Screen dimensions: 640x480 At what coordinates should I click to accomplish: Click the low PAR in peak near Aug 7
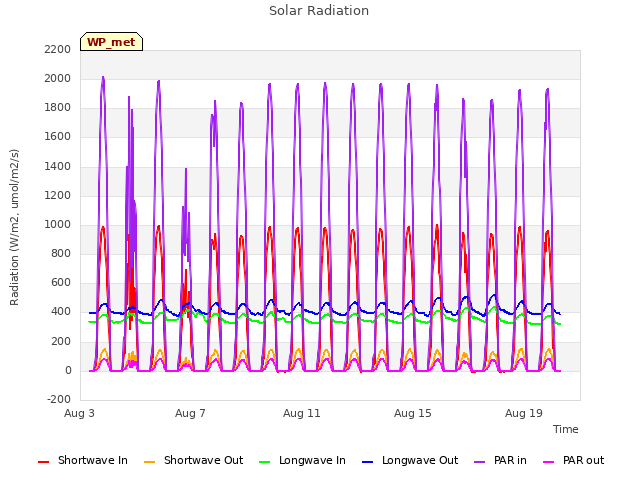pos(186,169)
